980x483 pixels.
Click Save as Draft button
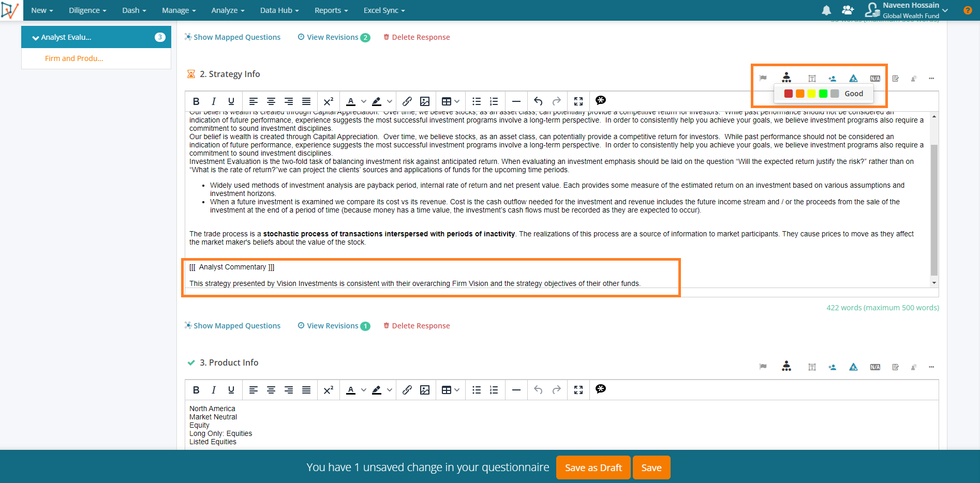[593, 467]
